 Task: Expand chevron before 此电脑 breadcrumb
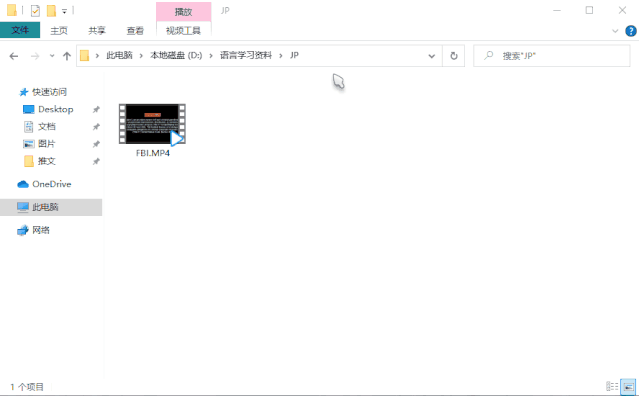click(x=97, y=56)
